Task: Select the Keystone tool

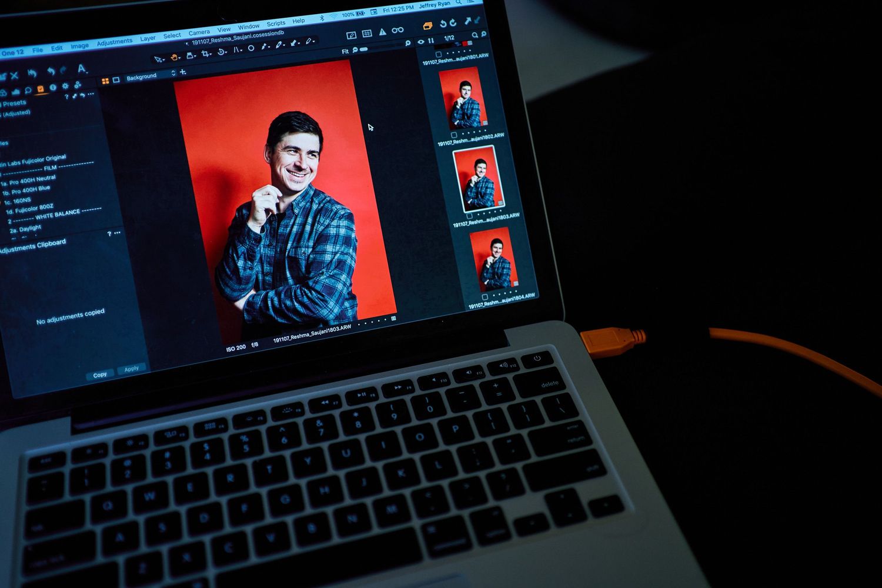Action: coord(236,50)
